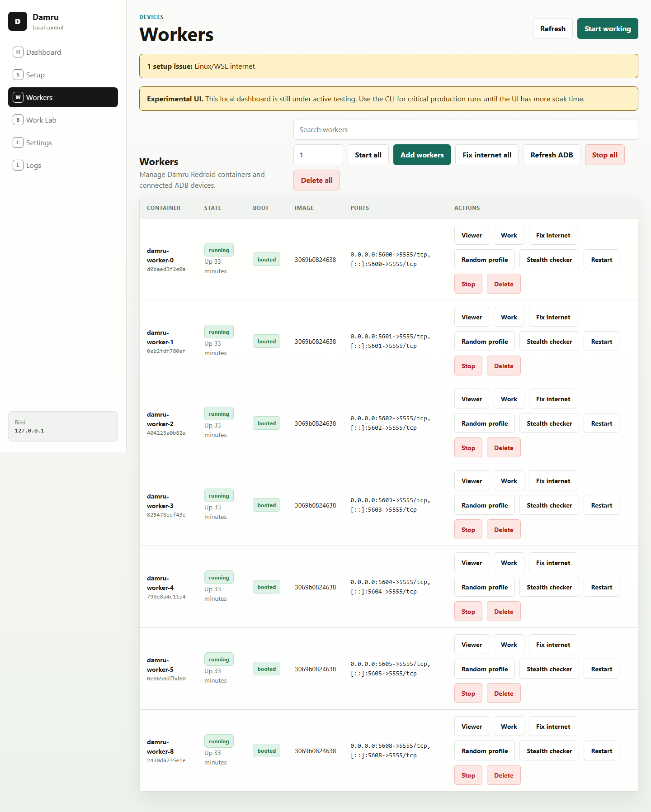Delete damru-worker-4
The image size is (651, 812).
(504, 612)
